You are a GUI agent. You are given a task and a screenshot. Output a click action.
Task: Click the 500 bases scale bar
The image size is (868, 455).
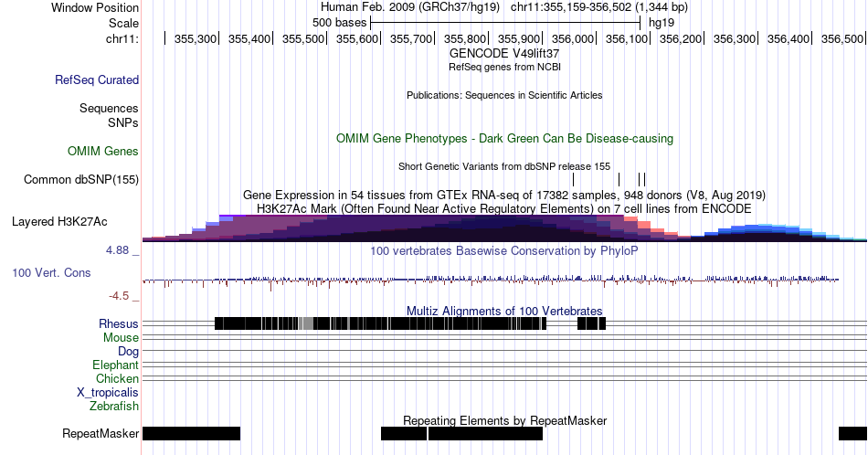(505, 23)
